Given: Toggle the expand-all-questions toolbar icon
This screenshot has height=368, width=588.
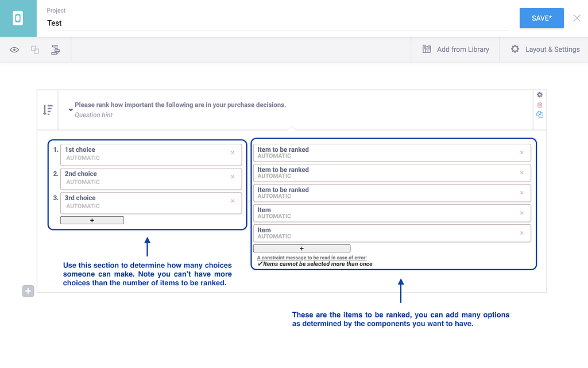Looking at the screenshot, I should click(35, 50).
